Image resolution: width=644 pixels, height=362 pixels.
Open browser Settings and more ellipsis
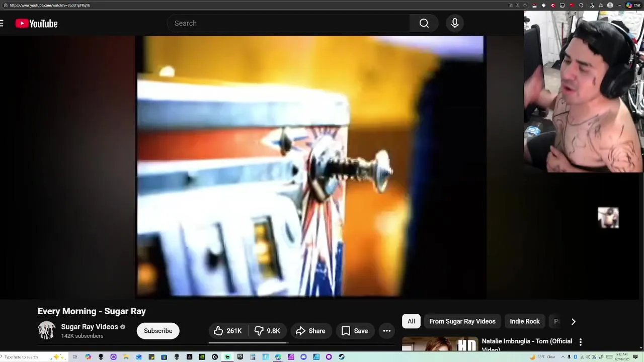[619, 5]
